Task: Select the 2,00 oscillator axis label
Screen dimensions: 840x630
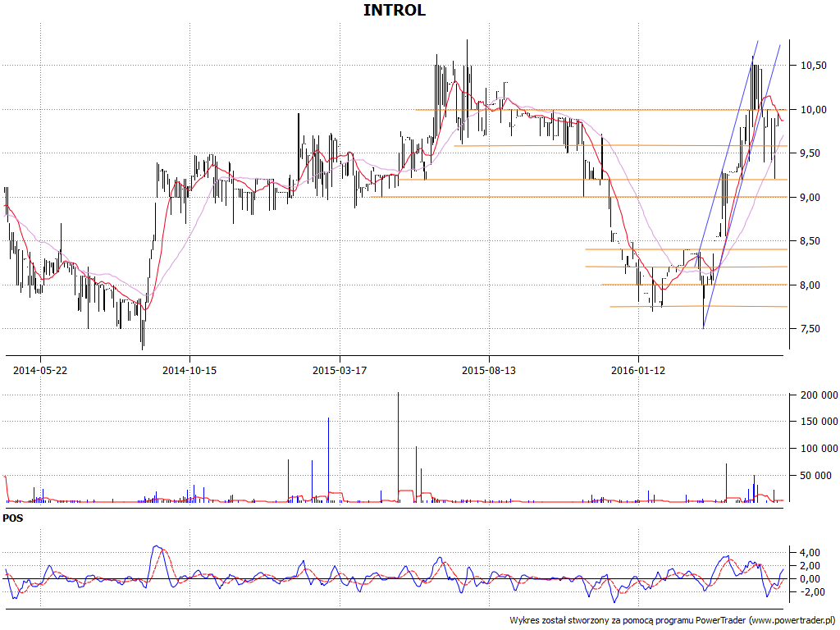Action: pos(810,566)
